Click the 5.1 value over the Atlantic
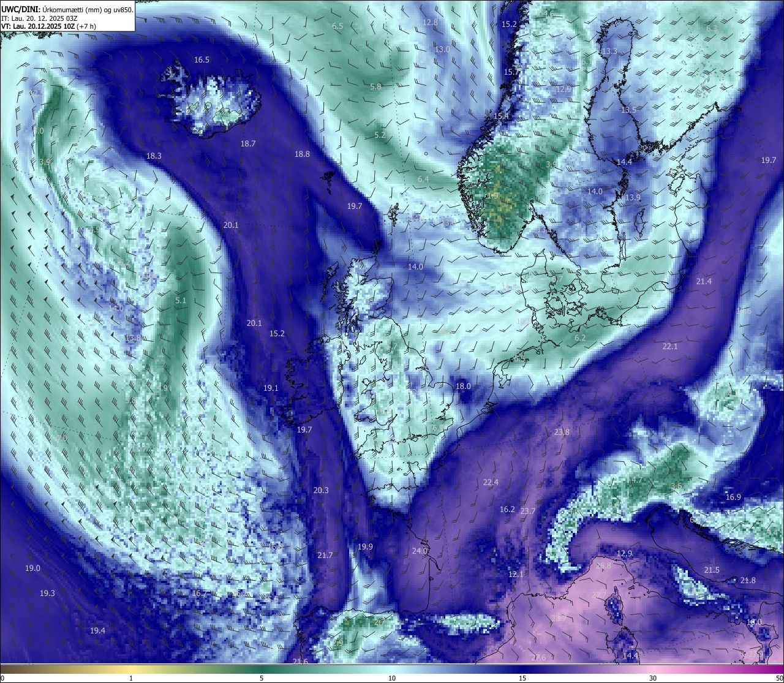This screenshot has height=683, width=784. coord(180,301)
